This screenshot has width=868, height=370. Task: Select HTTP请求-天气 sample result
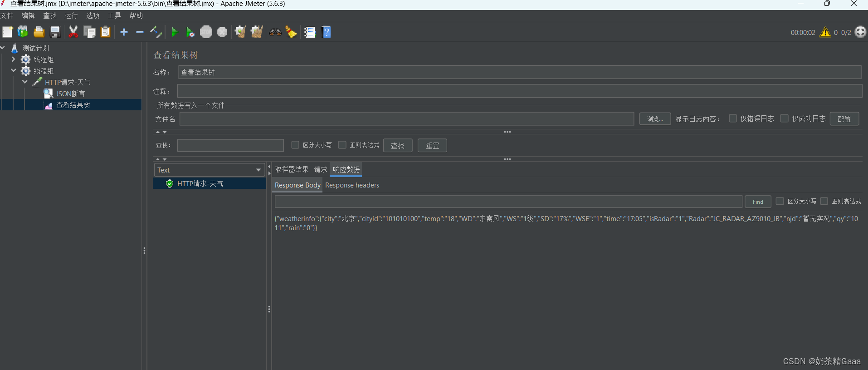(210, 183)
